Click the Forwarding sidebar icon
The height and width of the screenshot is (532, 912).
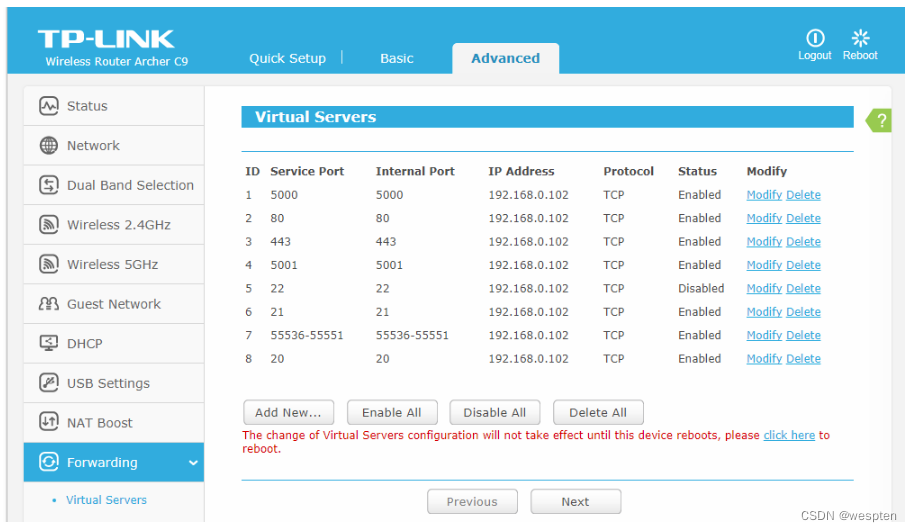click(49, 462)
